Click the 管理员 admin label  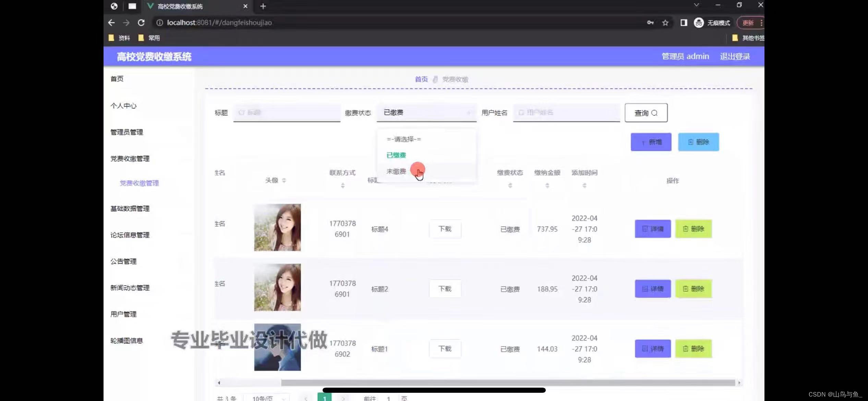pos(685,57)
